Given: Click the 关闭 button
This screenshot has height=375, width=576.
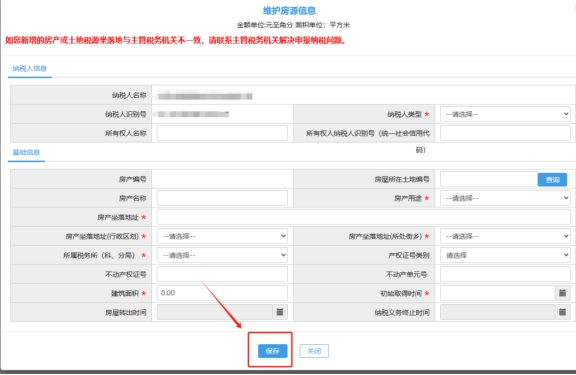Looking at the screenshot, I should point(314,351).
